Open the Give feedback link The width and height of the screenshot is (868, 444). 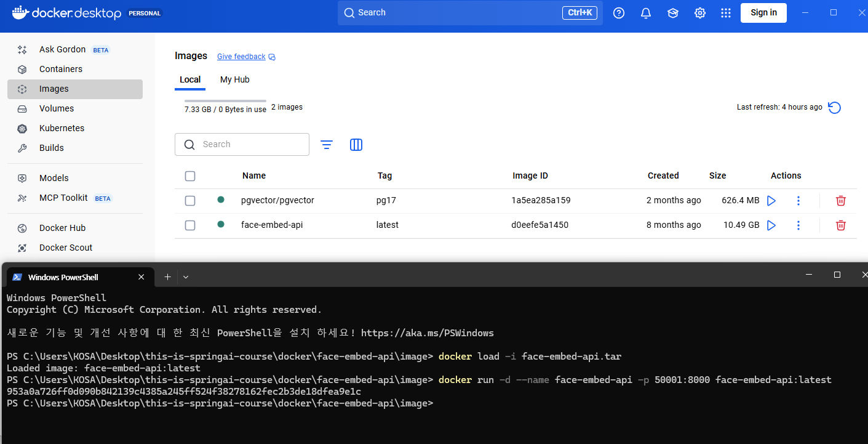click(241, 57)
